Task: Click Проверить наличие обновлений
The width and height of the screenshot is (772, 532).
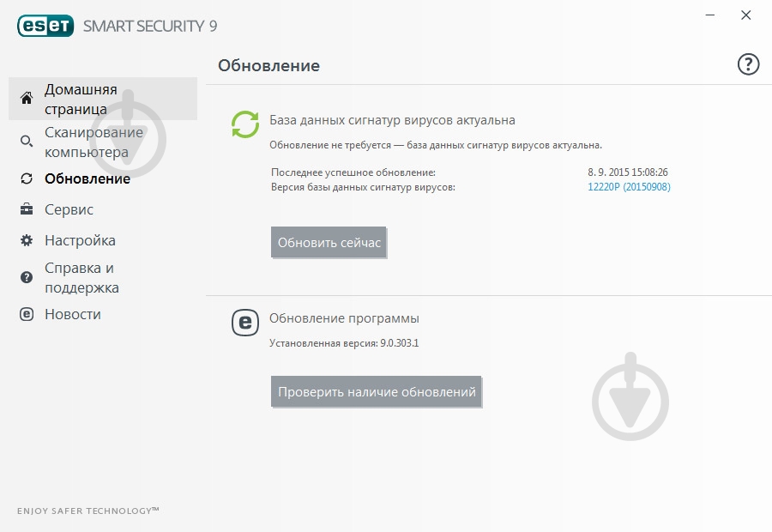Action: click(376, 391)
